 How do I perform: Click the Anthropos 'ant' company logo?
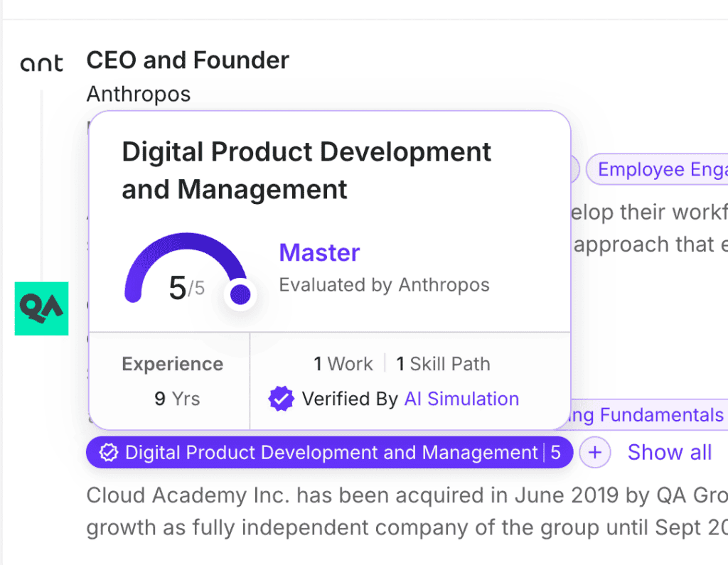click(x=41, y=63)
